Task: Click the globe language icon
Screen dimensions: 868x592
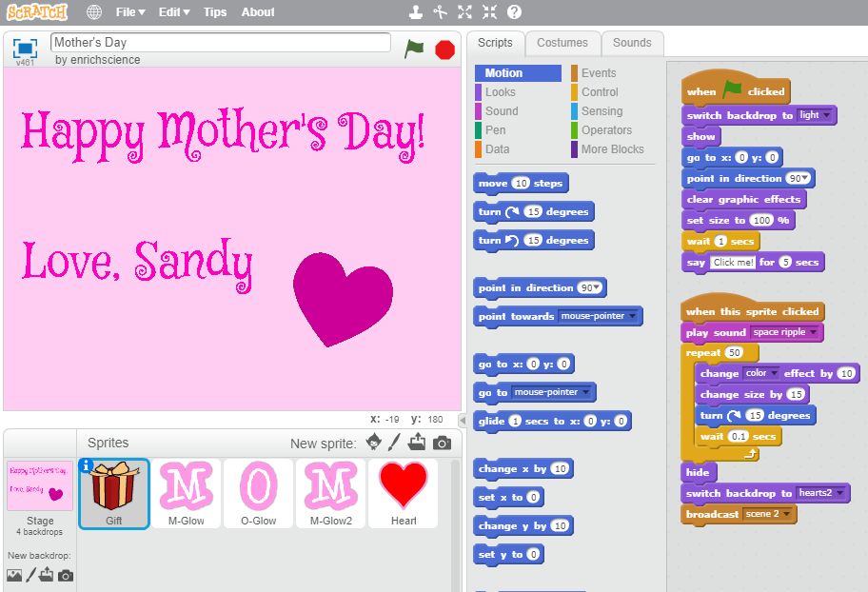Action: coord(93,12)
